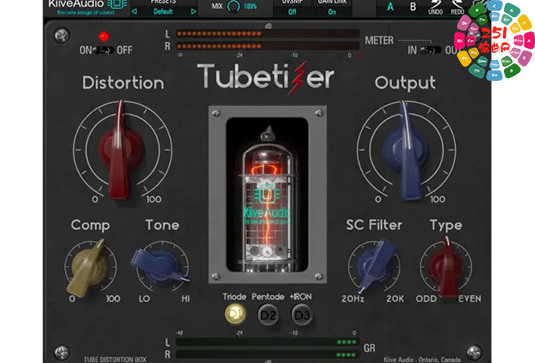Flip the METER IN/OUT switch
This screenshot has height=363, width=535.
tap(431, 50)
